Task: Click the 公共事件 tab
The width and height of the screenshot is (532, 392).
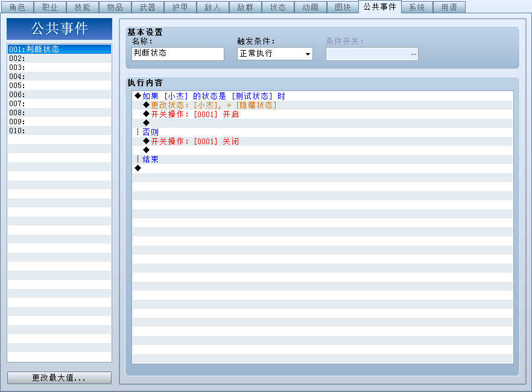Action: [380, 7]
